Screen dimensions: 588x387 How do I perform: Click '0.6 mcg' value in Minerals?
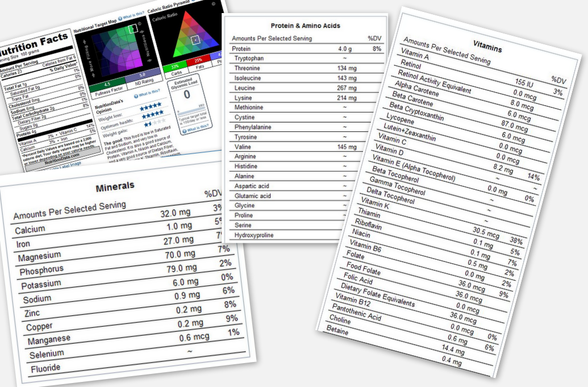coord(194,338)
